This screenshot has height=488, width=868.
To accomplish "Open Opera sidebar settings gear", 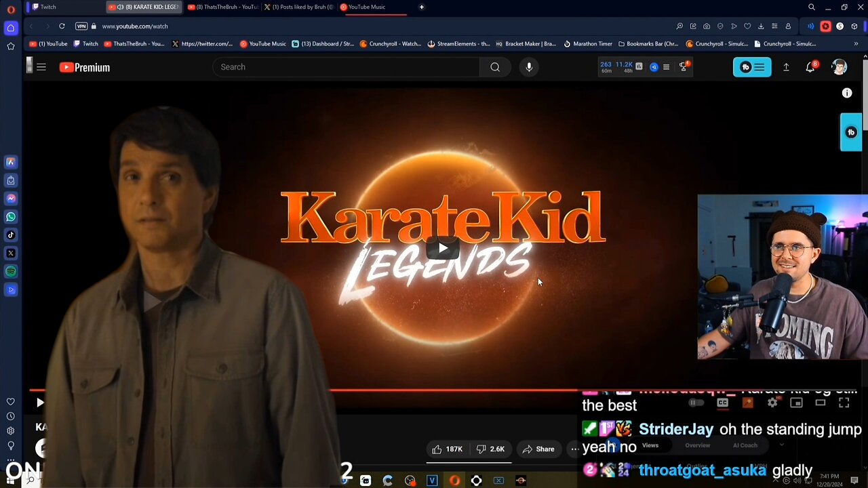I will click(11, 430).
